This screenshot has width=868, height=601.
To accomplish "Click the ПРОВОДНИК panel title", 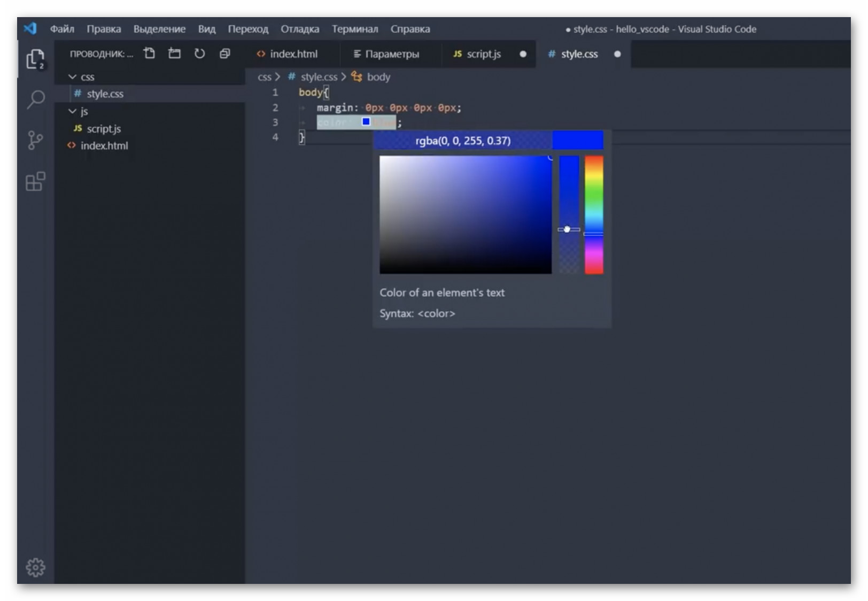I will pyautogui.click(x=101, y=54).
